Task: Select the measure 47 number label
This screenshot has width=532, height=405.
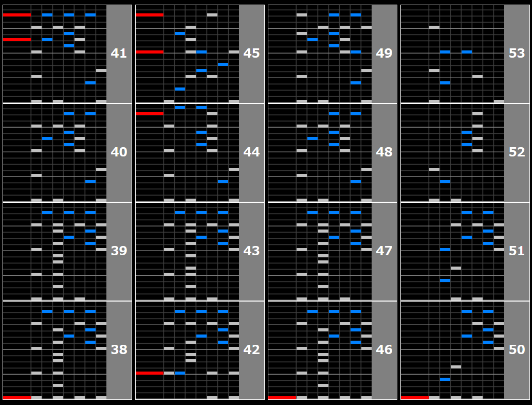Action: coord(384,251)
